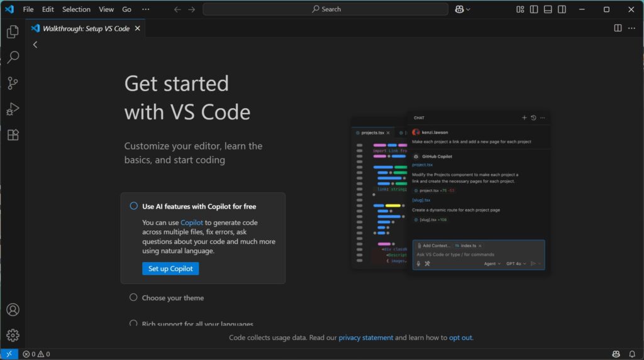Image resolution: width=644 pixels, height=360 pixels.
Task: Click the Search command center box
Action: (325, 9)
